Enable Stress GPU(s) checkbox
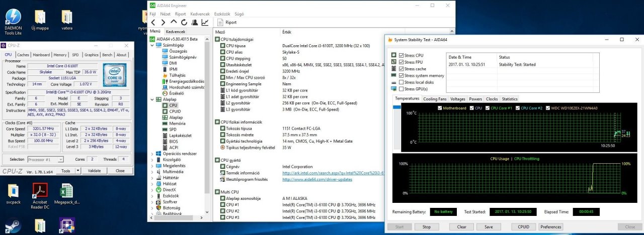 click(401, 89)
